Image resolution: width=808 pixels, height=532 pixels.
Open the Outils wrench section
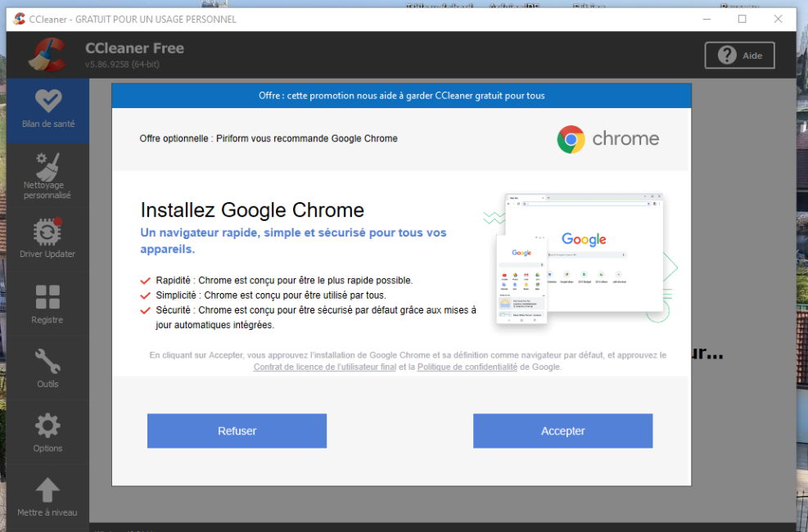click(x=48, y=368)
